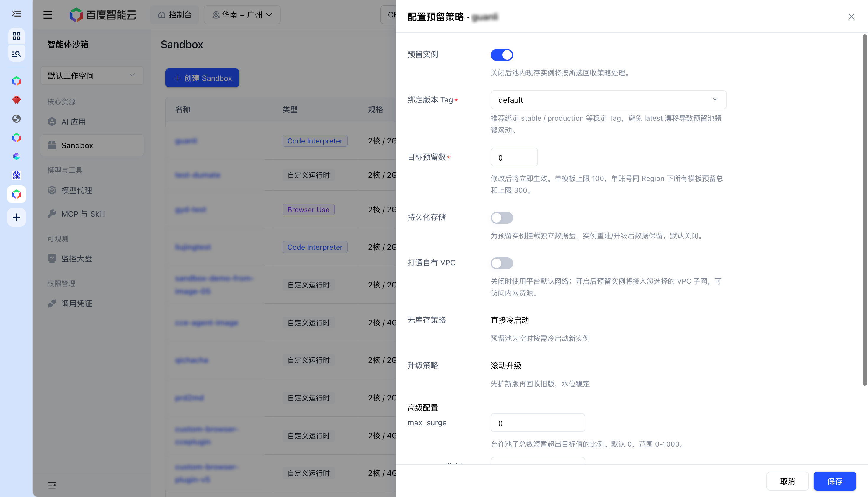Click the plus icon in left rail
This screenshot has width=868, height=497.
17,217
